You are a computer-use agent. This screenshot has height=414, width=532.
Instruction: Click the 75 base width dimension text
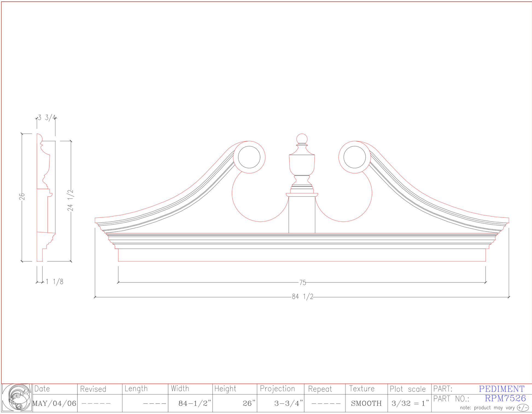point(302,283)
